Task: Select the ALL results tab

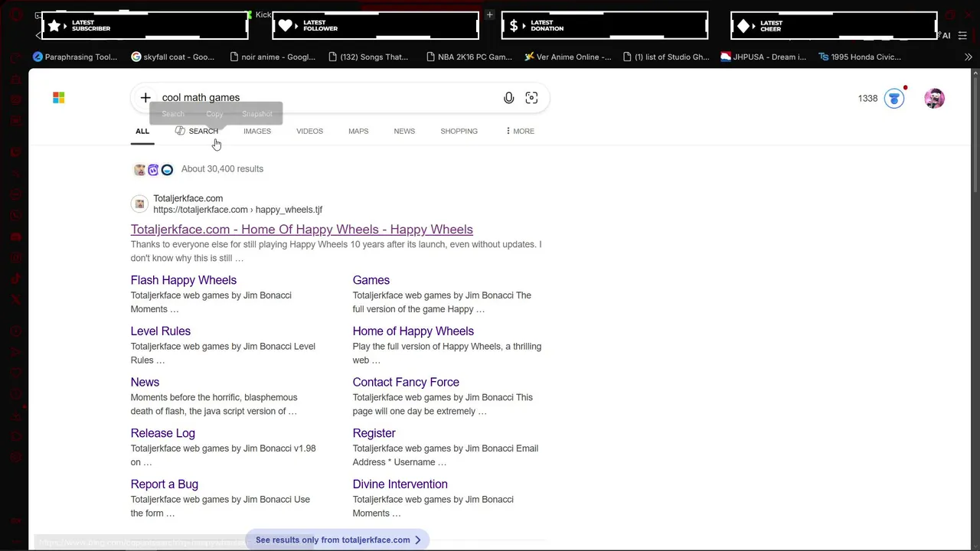Action: point(142,131)
